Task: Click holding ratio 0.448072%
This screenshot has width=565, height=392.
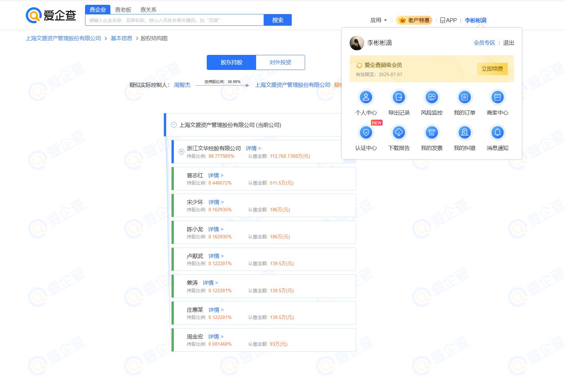Action: point(220,183)
